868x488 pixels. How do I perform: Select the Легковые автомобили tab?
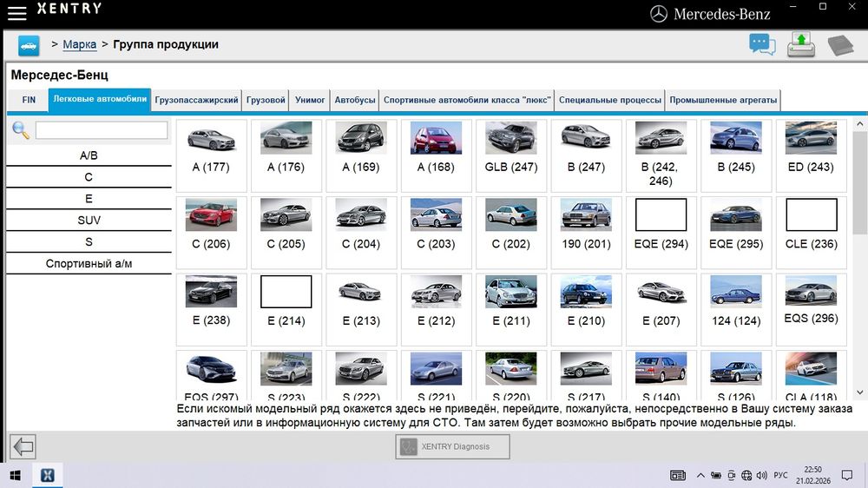pos(100,100)
